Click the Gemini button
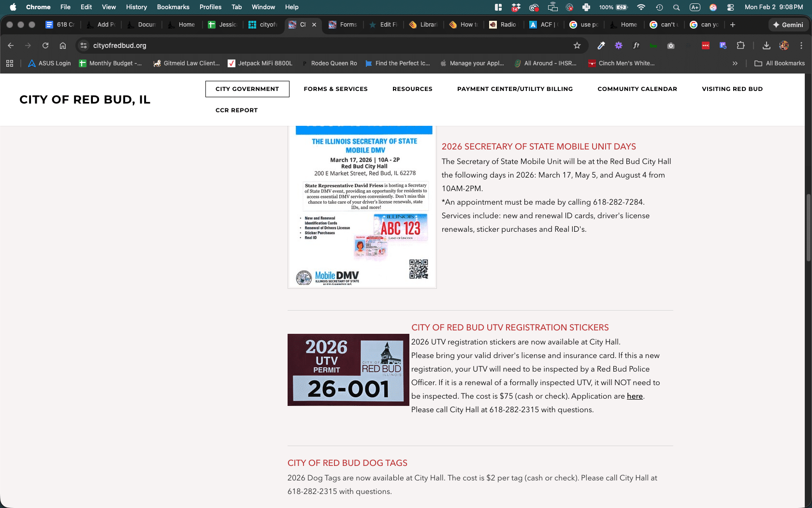812x508 pixels. pos(788,25)
